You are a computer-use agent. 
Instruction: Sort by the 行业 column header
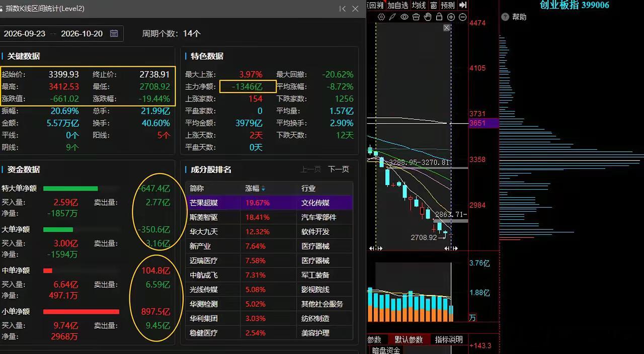coord(308,189)
